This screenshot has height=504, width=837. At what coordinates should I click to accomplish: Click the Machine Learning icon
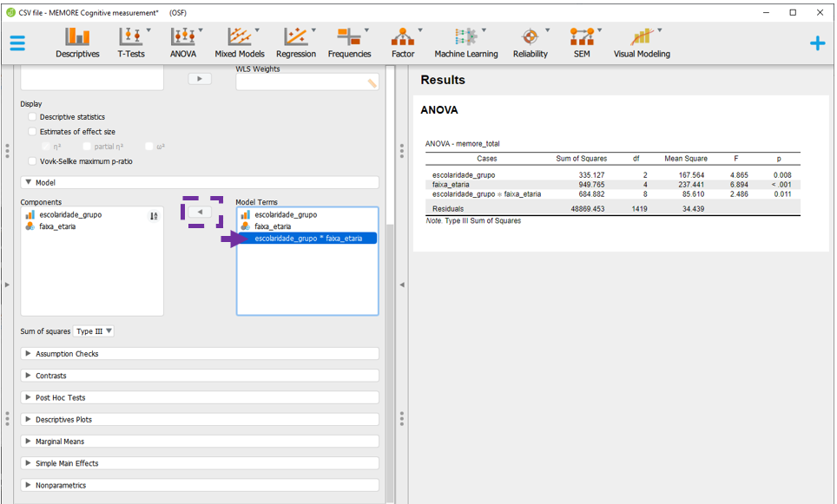click(466, 41)
